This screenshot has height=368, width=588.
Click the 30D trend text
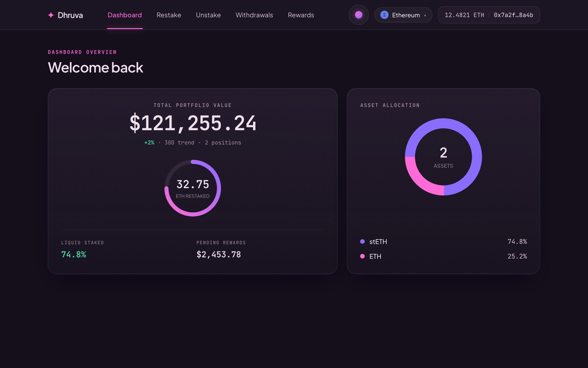pyautogui.click(x=179, y=143)
